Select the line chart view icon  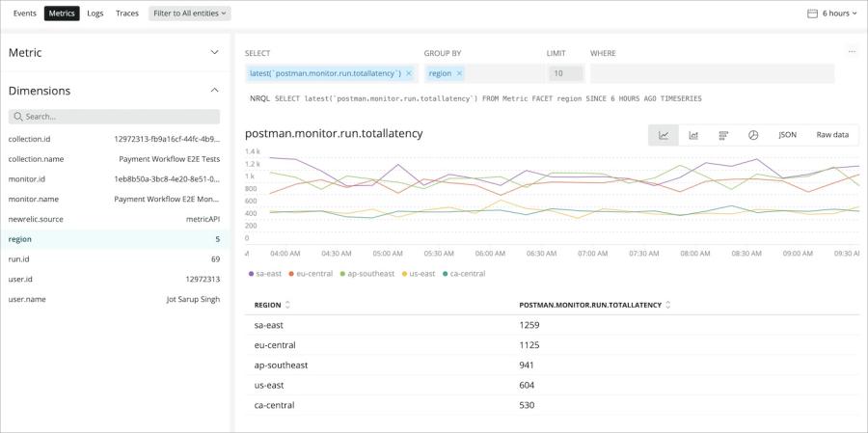(664, 135)
